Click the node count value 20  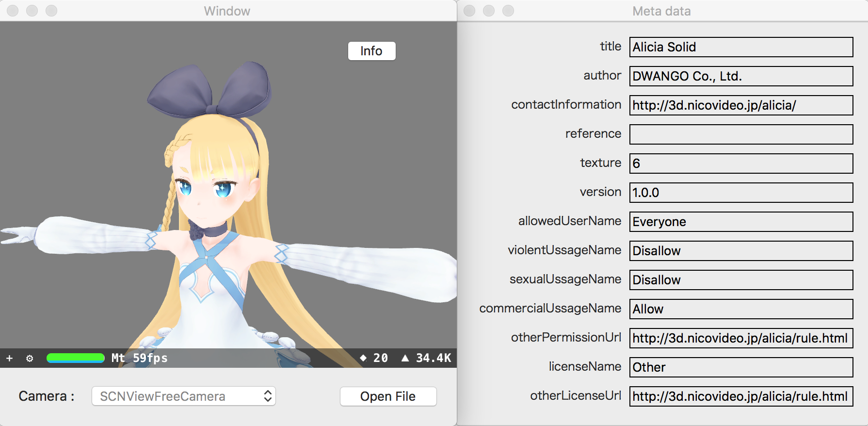(x=381, y=358)
